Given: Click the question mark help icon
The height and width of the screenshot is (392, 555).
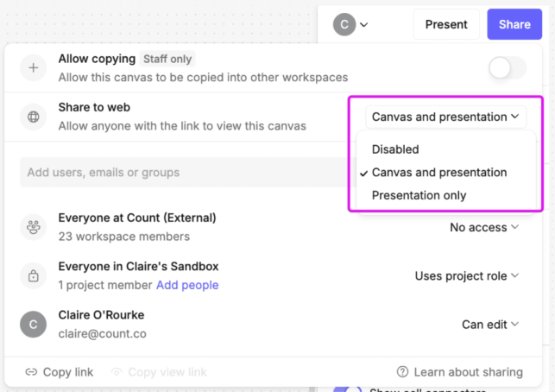Looking at the screenshot, I should click(402, 372).
